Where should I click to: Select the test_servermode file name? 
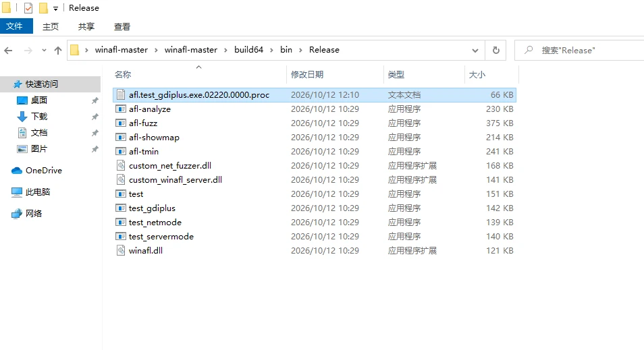(161, 236)
